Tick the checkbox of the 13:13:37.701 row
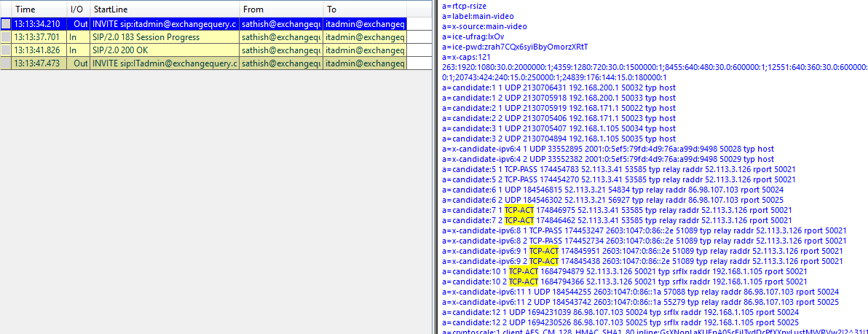This screenshot has width=868, height=334. [6, 37]
